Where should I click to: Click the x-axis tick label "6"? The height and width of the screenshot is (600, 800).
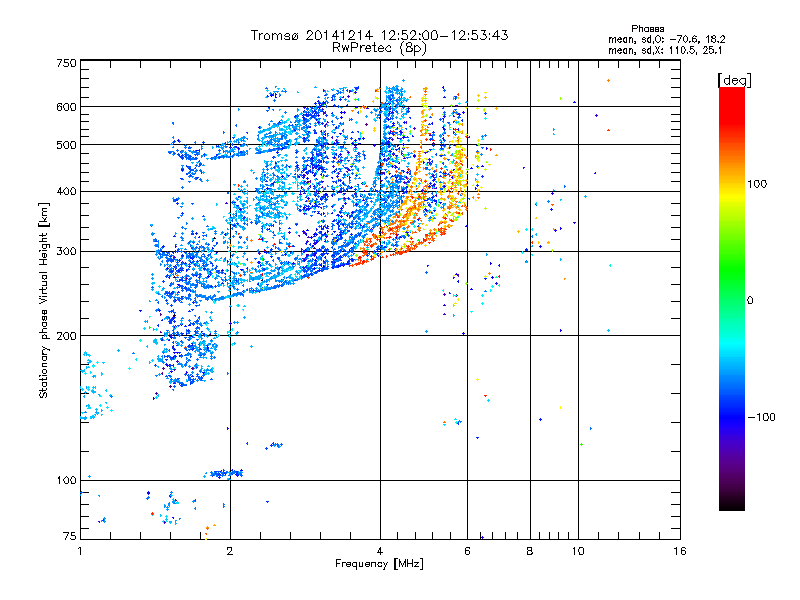pyautogui.click(x=467, y=551)
